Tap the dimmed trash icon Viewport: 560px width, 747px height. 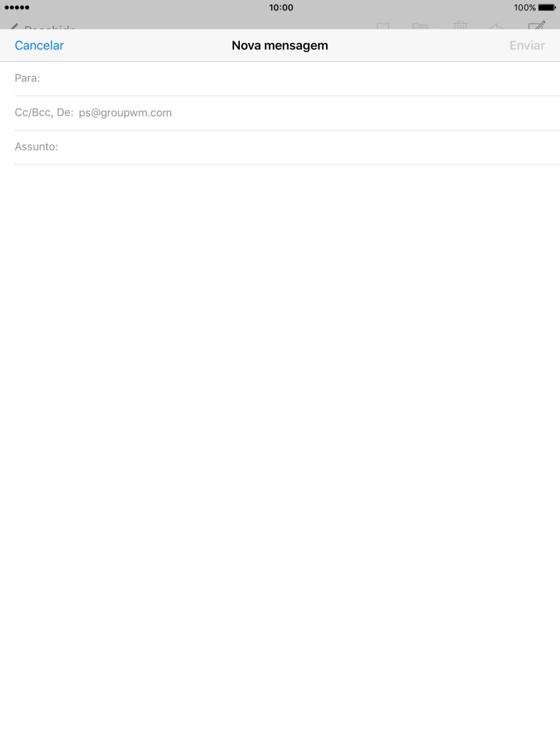click(x=460, y=25)
